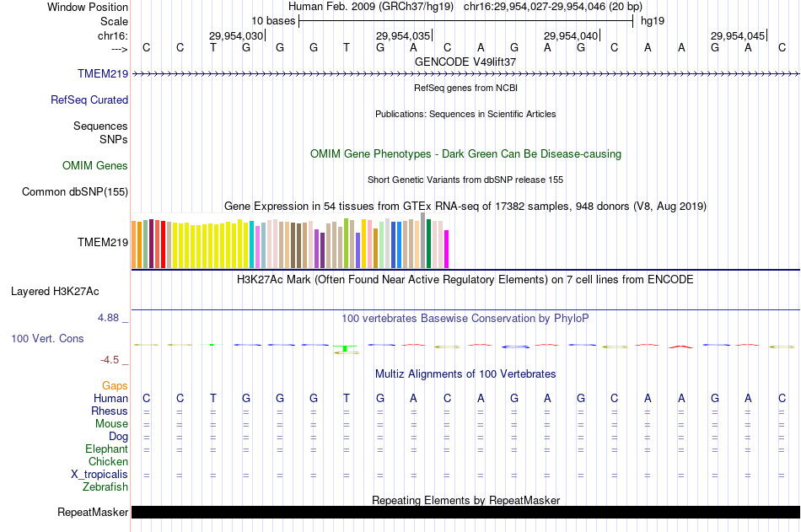Viewport: 801px width, 532px height.
Task: Click the 10 bases scale bar
Action: click(466, 21)
